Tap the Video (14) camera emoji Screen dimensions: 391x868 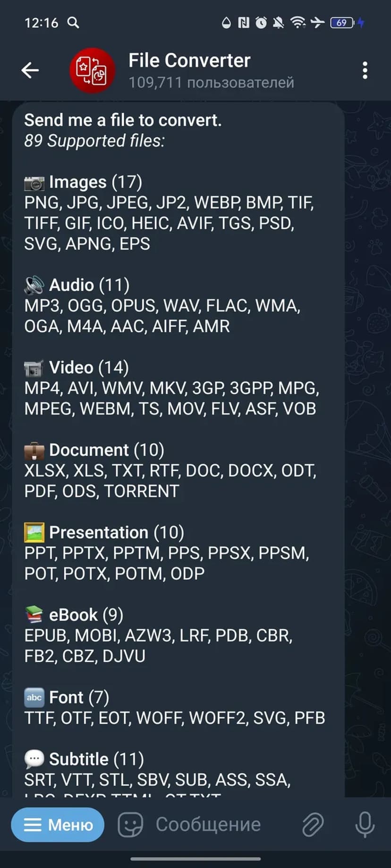34,368
